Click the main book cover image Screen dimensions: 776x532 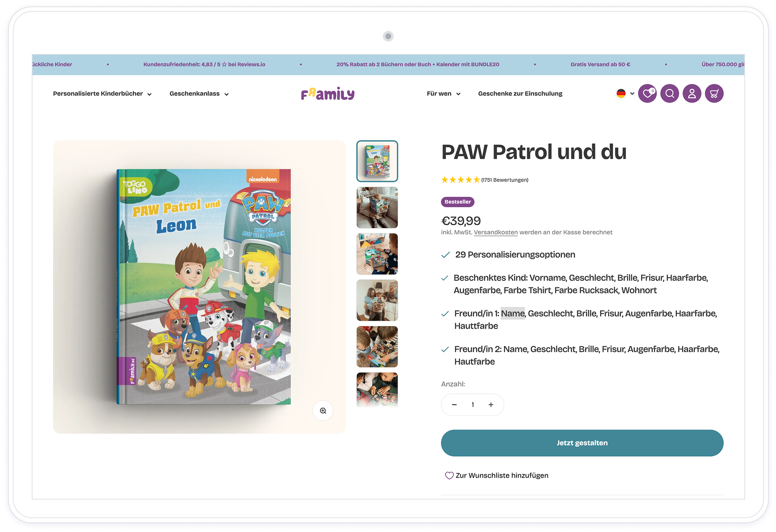click(200, 287)
